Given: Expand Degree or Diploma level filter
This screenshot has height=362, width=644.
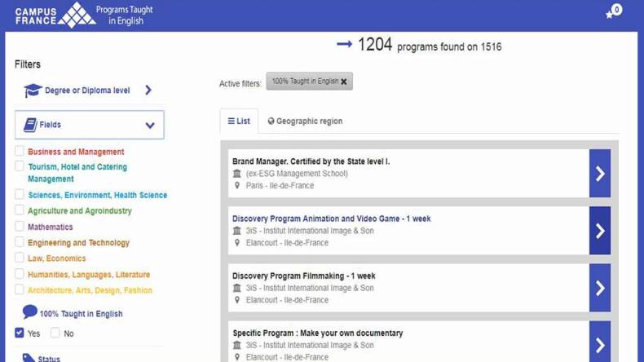Looking at the screenshot, I should coord(148,90).
